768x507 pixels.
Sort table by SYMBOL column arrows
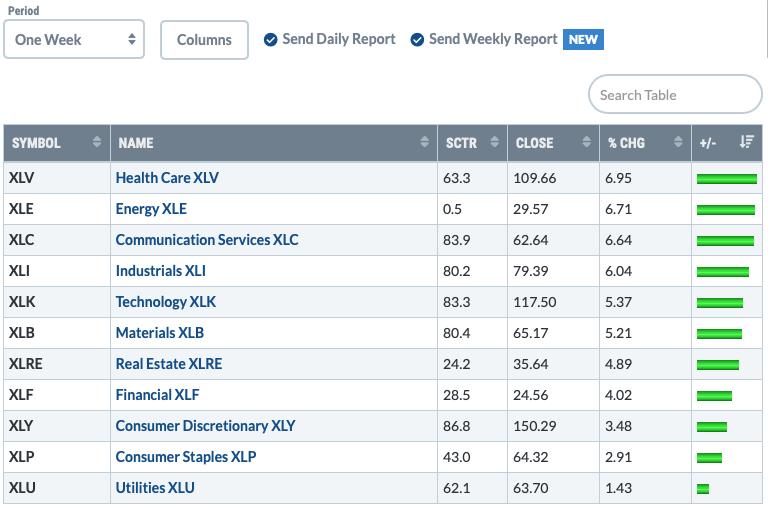[x=96, y=142]
